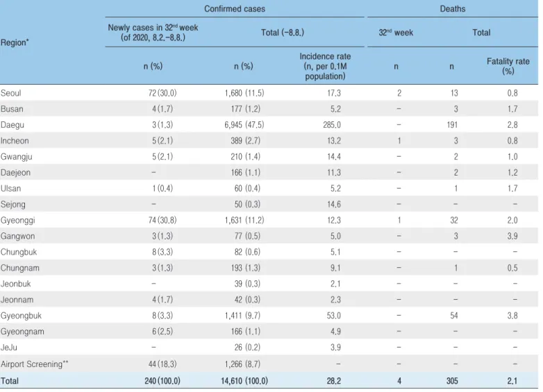The height and width of the screenshot is (392, 543).
Task: Click the '32nd week' deaths header
Action: pyautogui.click(x=396, y=33)
